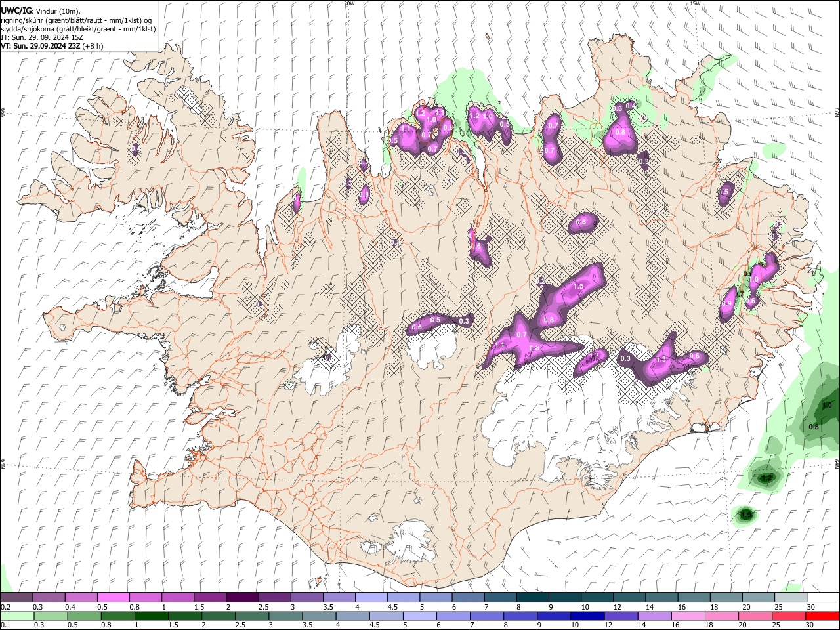The height and width of the screenshot is (630, 840).
Task: Select the darkest purple 2 snow legend swatch
Action: (241, 598)
